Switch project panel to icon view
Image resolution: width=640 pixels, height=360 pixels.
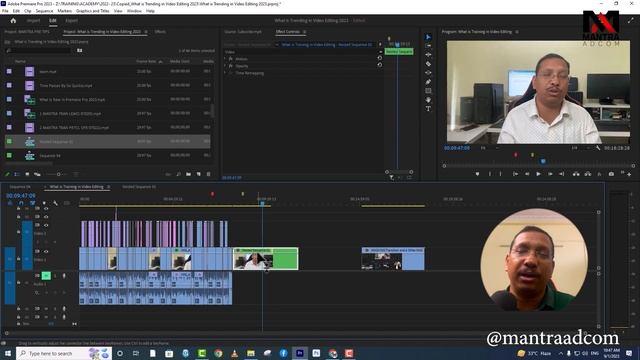[x=27, y=174]
